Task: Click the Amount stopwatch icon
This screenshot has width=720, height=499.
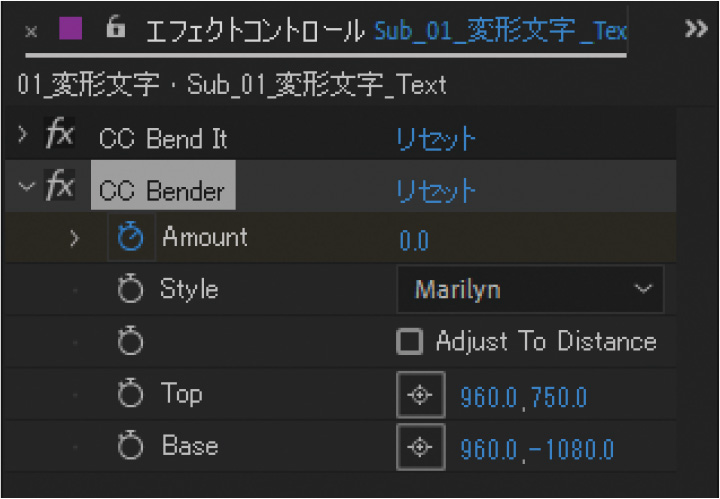Action: (x=131, y=238)
